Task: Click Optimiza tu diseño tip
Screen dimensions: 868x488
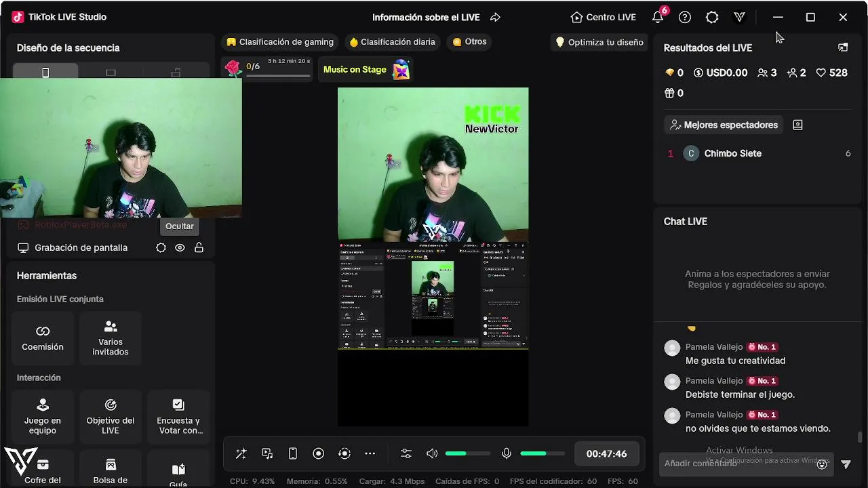Action: 599,42
